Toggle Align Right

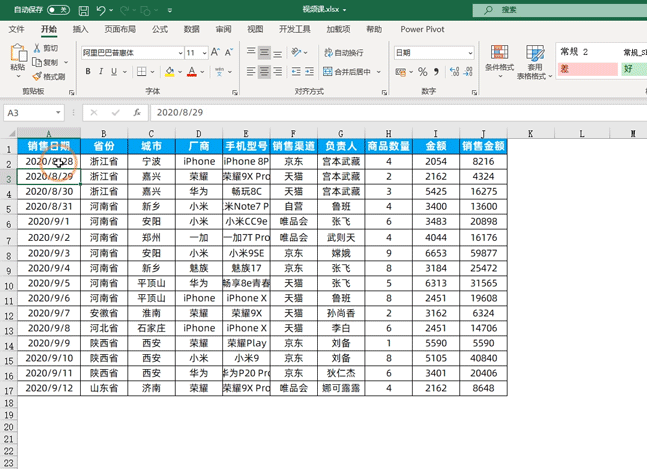coord(278,72)
